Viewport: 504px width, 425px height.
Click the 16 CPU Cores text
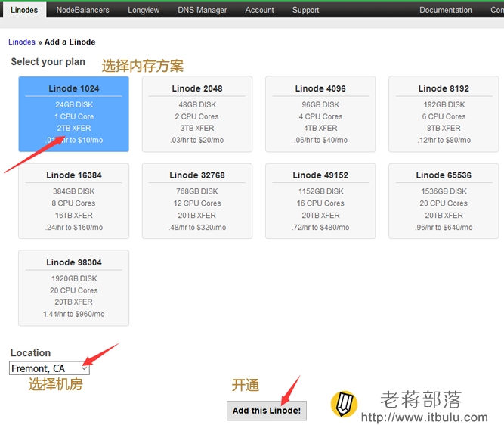(320, 203)
